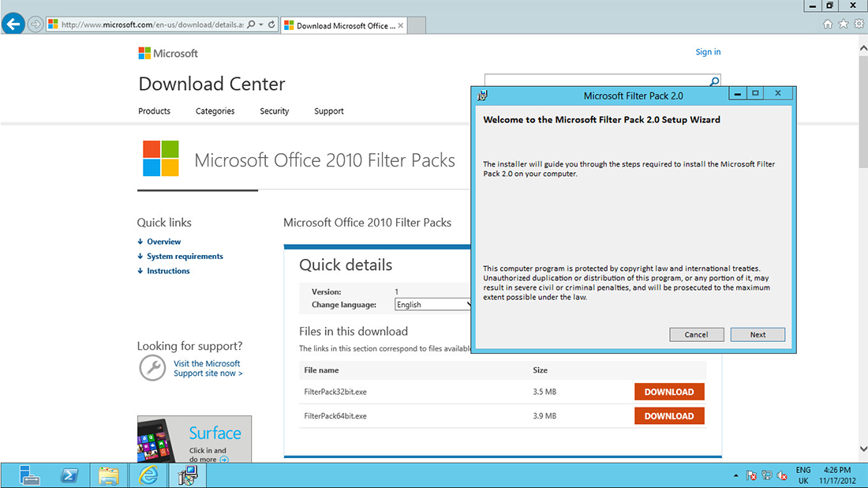Click the muted speaker tray icon

(782, 475)
